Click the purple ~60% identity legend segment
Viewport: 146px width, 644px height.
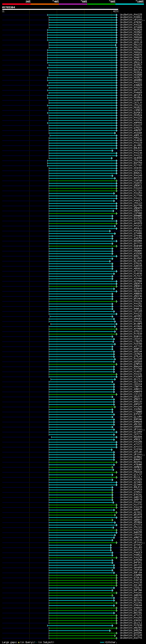[x=73, y=4]
